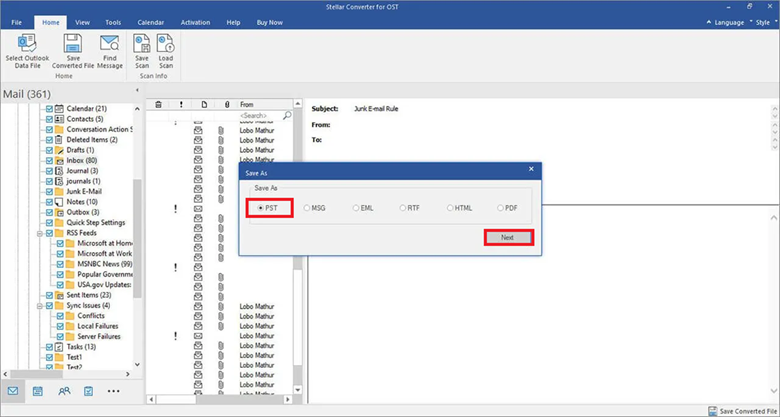Select Deleted Items (2) folder
The width and height of the screenshot is (780, 417).
92,140
